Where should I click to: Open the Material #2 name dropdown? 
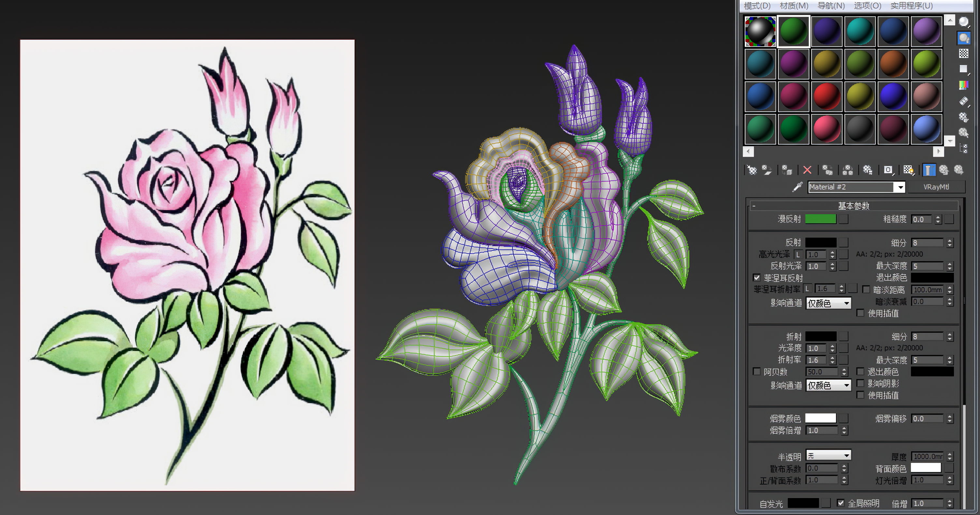[x=901, y=187]
